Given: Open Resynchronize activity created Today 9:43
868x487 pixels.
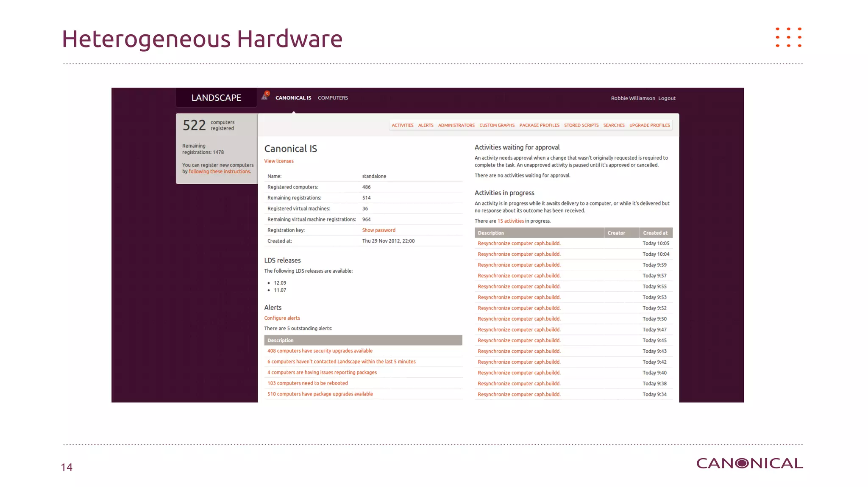Looking at the screenshot, I should coord(519,351).
